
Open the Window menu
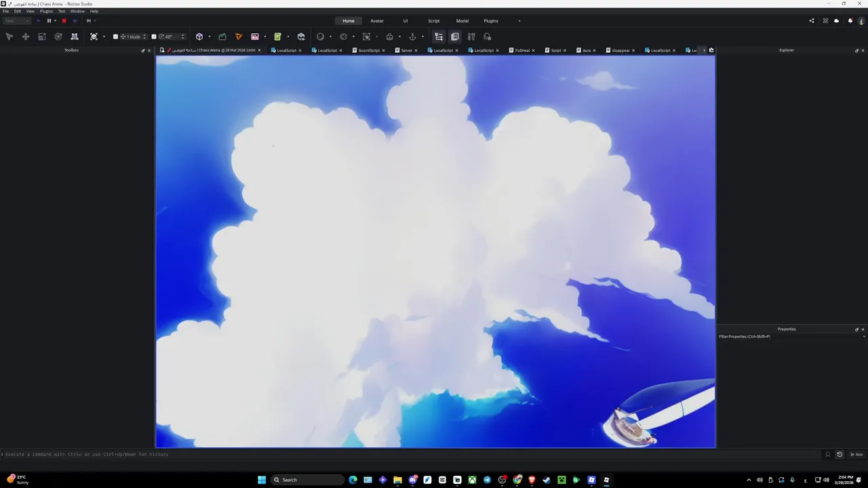[77, 12]
